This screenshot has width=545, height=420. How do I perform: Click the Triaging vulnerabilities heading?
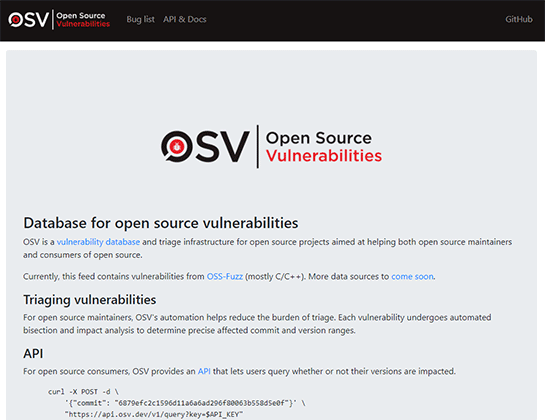point(90,300)
